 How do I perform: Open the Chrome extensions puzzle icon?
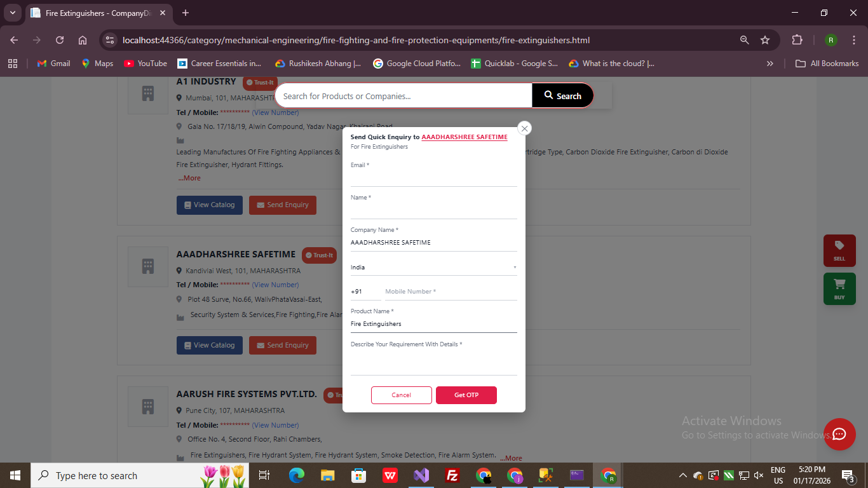(797, 40)
